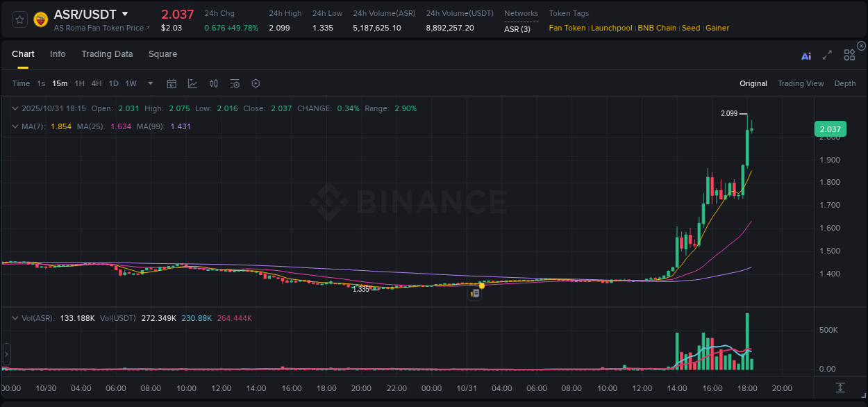Collapse the OHLC price info row
This screenshot has height=407, width=868.
click(x=15, y=108)
